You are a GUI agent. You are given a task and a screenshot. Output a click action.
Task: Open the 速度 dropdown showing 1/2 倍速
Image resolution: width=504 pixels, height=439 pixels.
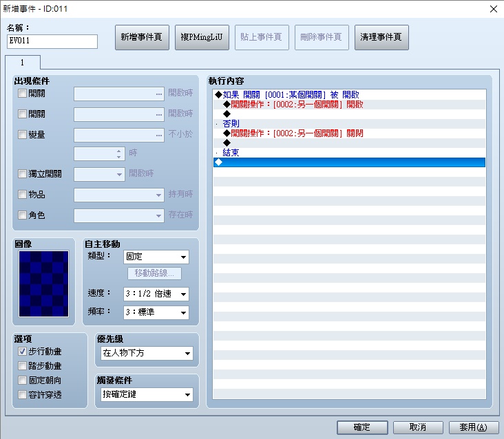pos(156,294)
